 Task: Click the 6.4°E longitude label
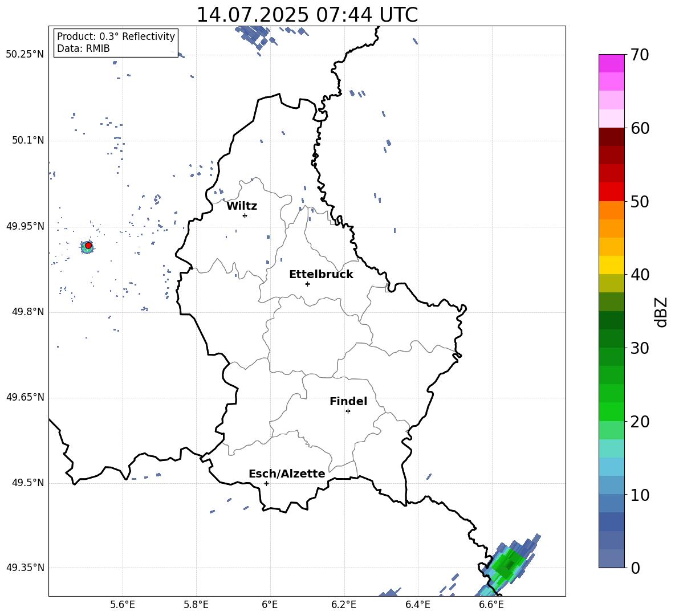[417, 605]
